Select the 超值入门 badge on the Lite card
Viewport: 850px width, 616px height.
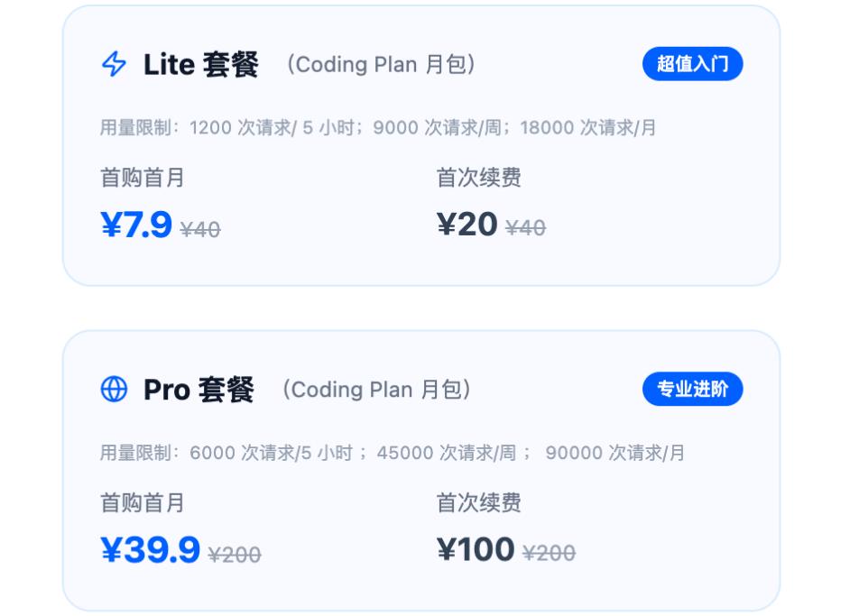[x=692, y=63]
